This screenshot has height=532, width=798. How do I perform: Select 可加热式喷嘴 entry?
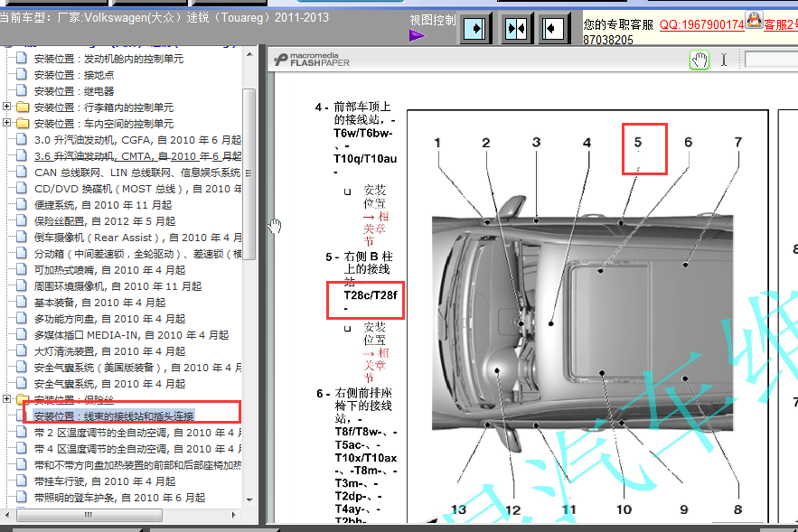coord(109,271)
